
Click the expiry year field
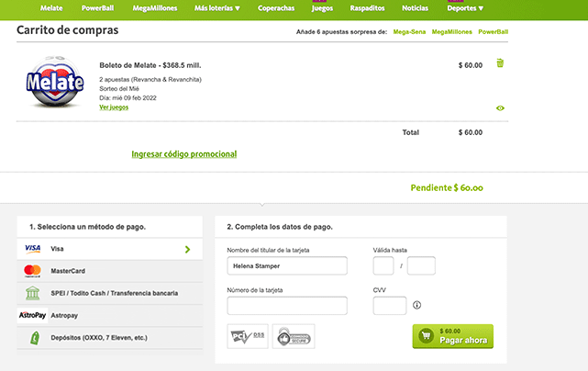pos(421,266)
